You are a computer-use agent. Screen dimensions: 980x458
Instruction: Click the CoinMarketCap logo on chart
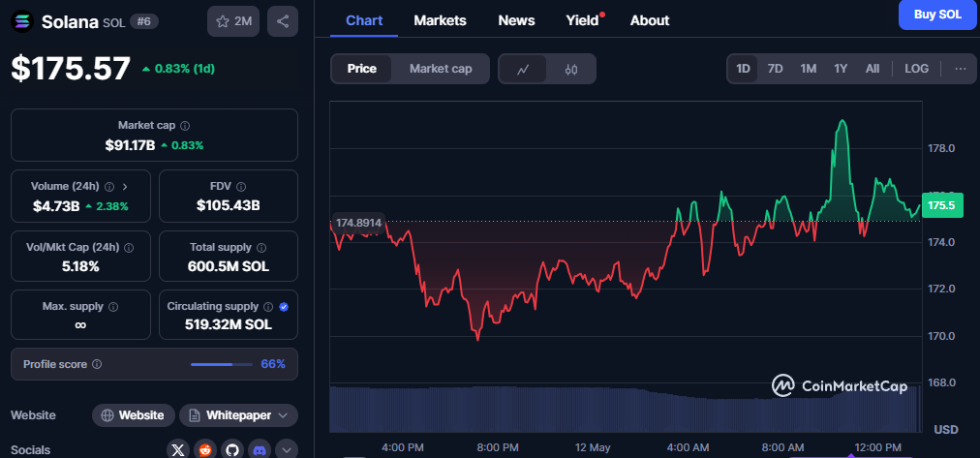pos(839,386)
